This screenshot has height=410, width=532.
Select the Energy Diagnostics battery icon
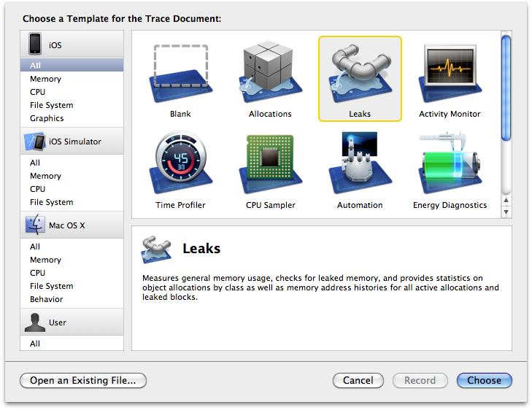(x=450, y=162)
